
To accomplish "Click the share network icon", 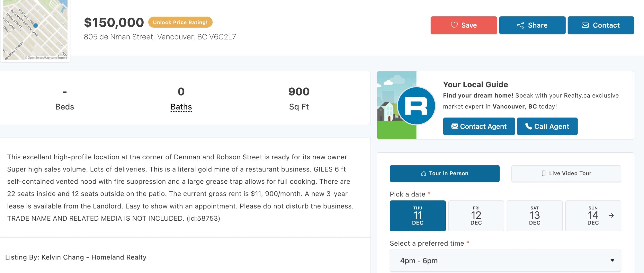I will [x=520, y=25].
